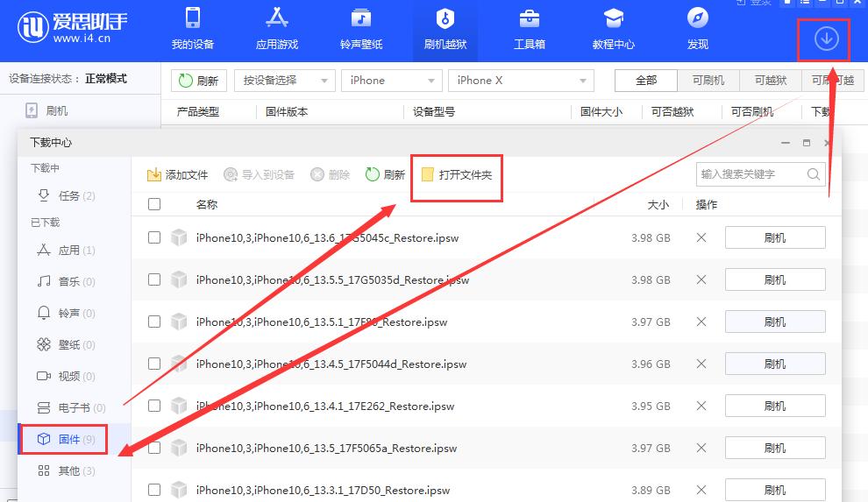Click the search magnifier icon
The height and width of the screenshot is (502, 868).
813,174
